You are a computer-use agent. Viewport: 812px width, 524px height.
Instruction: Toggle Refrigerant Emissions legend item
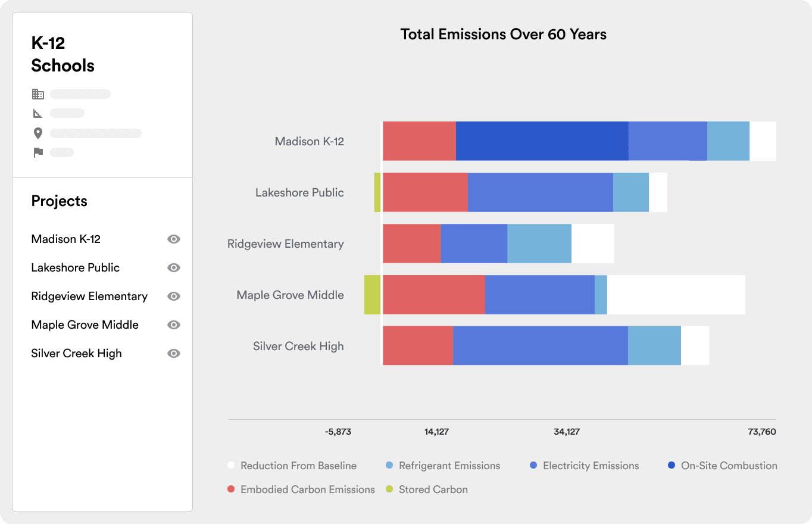[x=444, y=466]
